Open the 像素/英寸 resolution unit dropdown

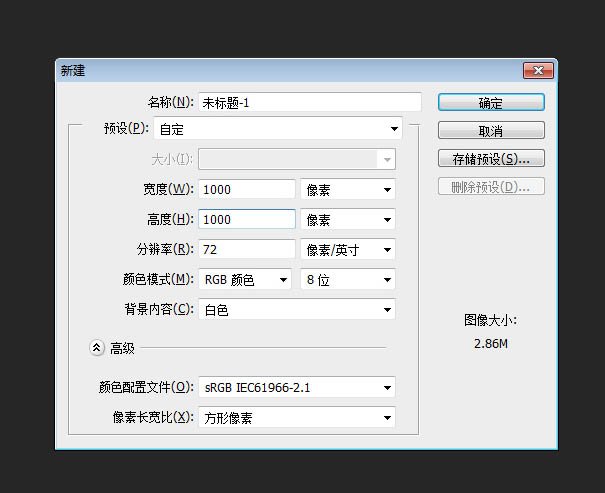tap(348, 249)
